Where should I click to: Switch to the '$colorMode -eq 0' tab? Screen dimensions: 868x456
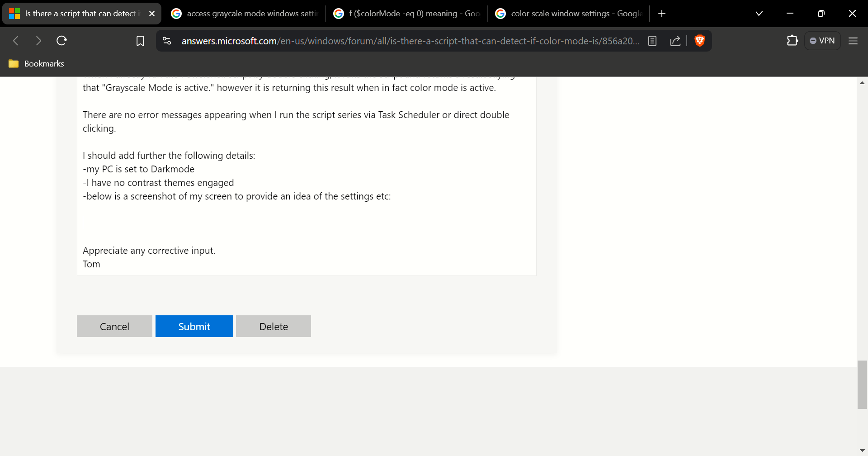tap(406, 14)
